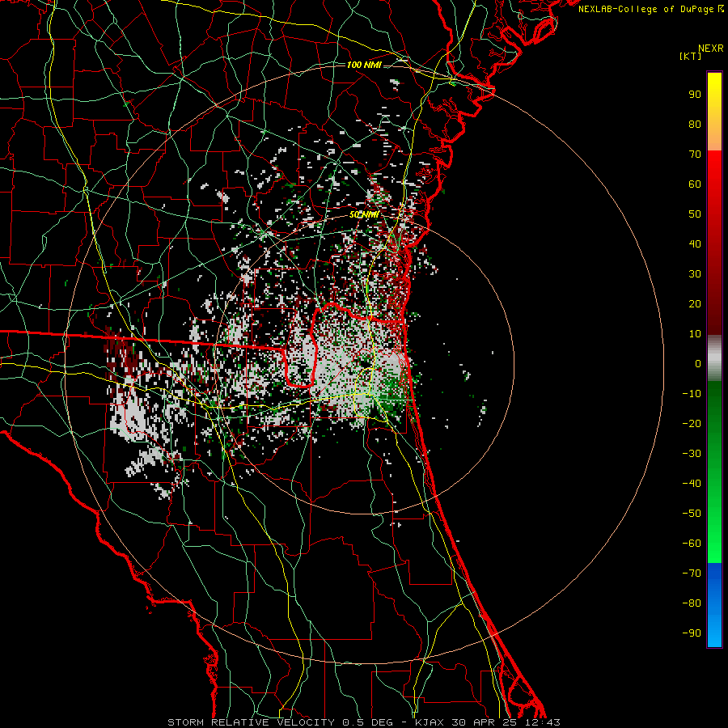
Task: Click the -30 value on the velocity scale
Action: point(692,454)
